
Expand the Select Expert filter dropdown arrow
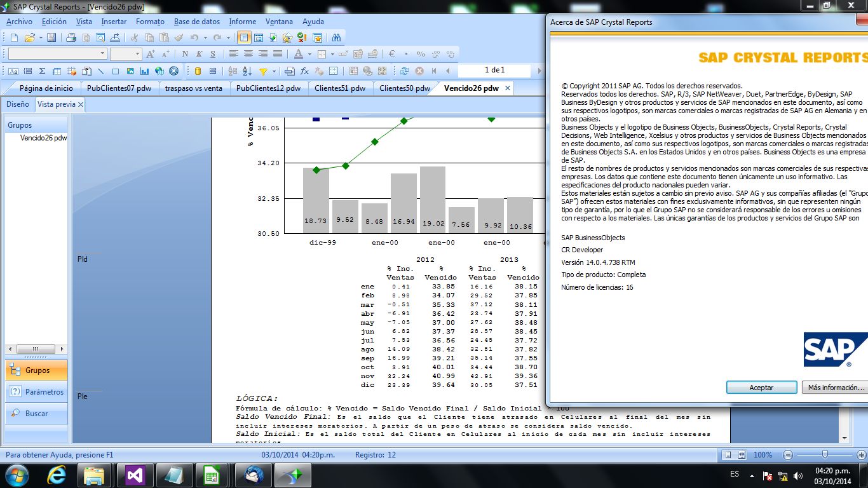274,71
